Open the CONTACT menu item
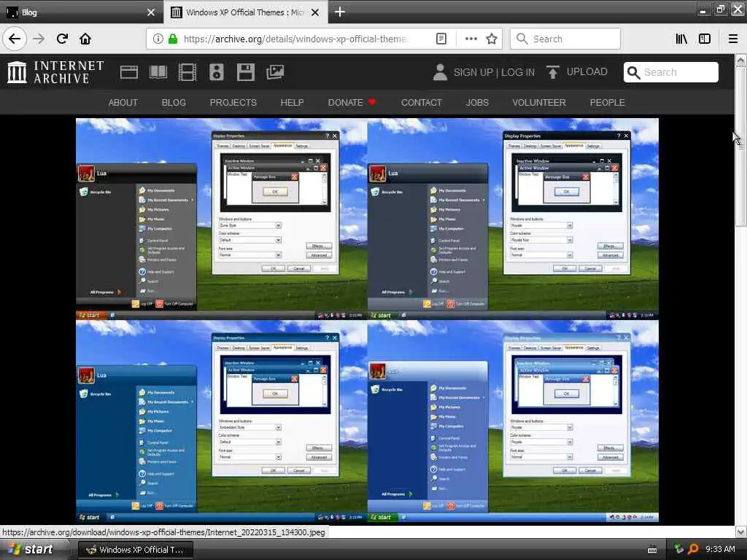The width and height of the screenshot is (747, 560). coord(422,102)
